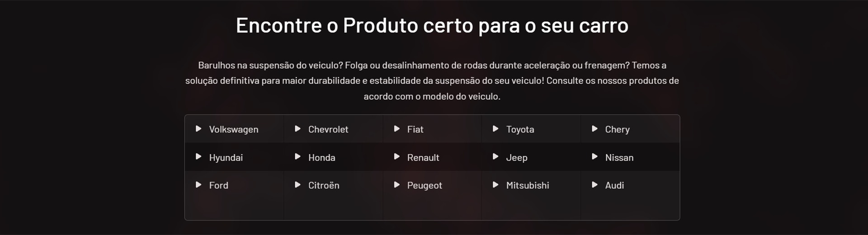The image size is (868, 235).
Task: Open the Peugeot product list
Action: pyautogui.click(x=424, y=185)
